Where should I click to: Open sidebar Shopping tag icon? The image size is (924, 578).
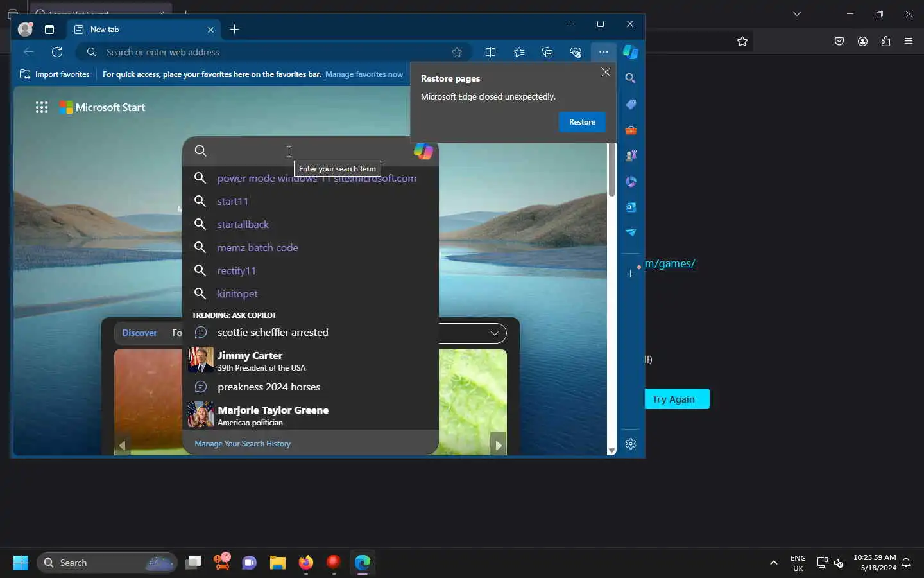point(631,104)
